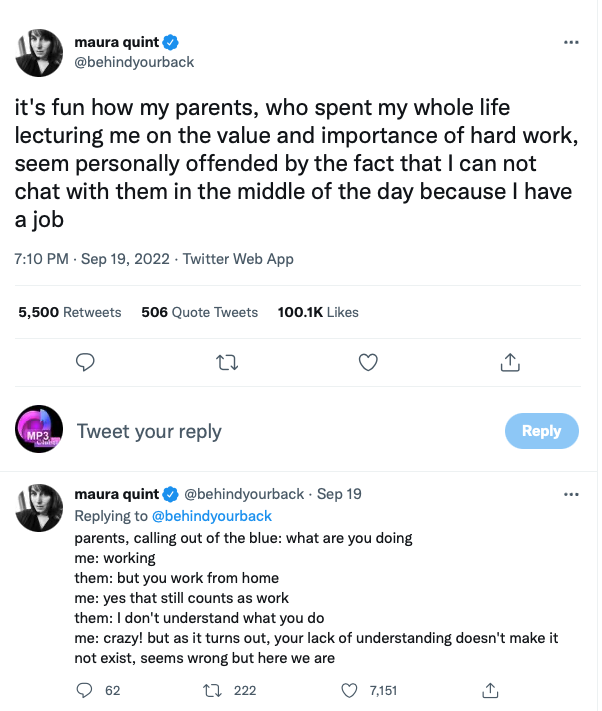Click the reply icon under main tweet

pos(85,361)
